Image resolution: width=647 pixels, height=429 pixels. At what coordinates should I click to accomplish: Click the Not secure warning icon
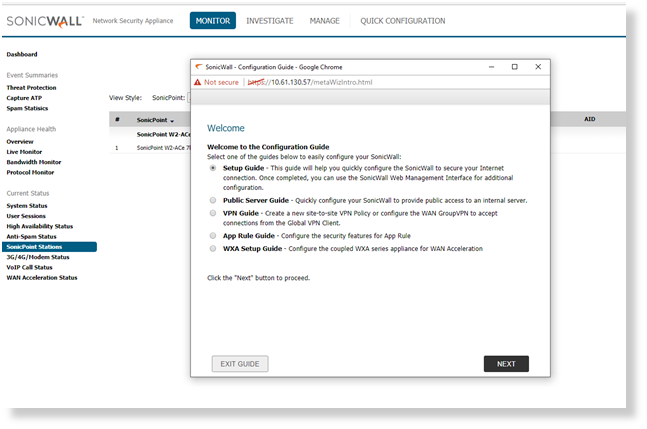coord(198,82)
